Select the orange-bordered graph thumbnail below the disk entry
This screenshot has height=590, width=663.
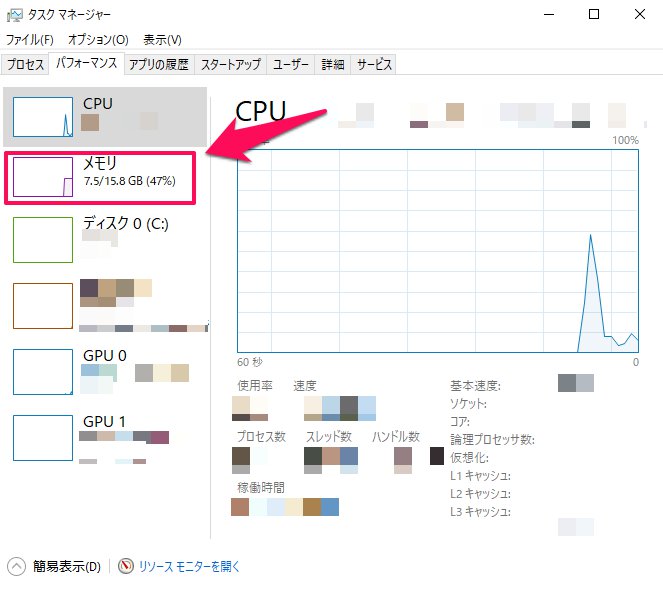[x=43, y=306]
